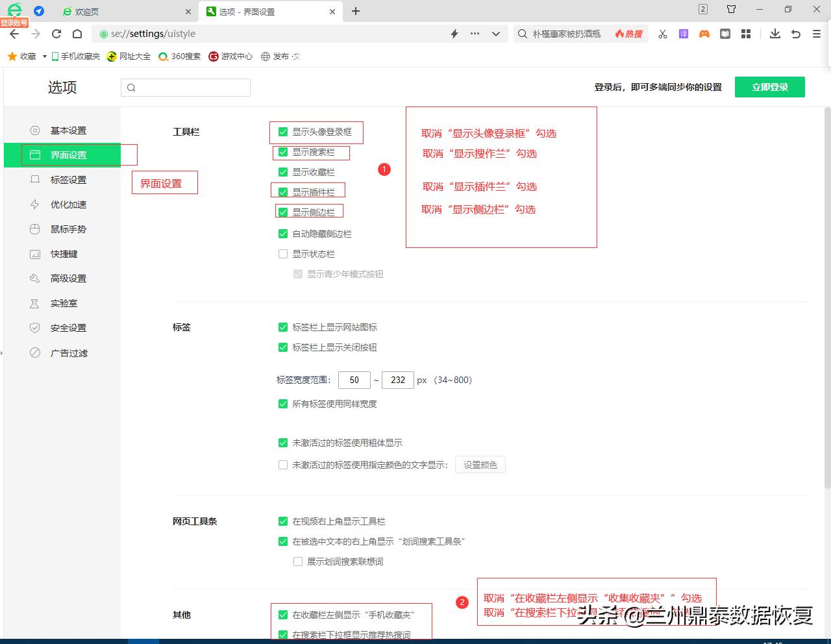831x644 pixels.
Task: Disable 标签栏上显示关闭按钮
Action: point(283,347)
